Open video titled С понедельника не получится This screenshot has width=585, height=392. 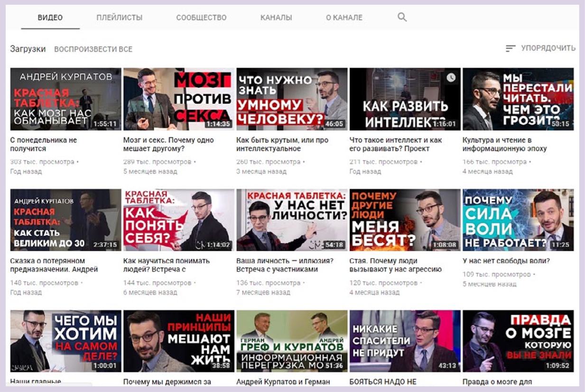click(x=43, y=144)
